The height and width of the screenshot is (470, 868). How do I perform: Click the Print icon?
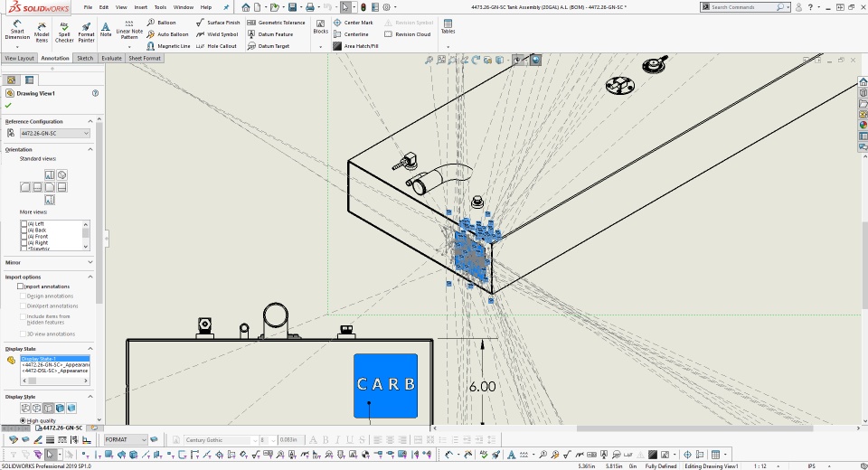310,7
